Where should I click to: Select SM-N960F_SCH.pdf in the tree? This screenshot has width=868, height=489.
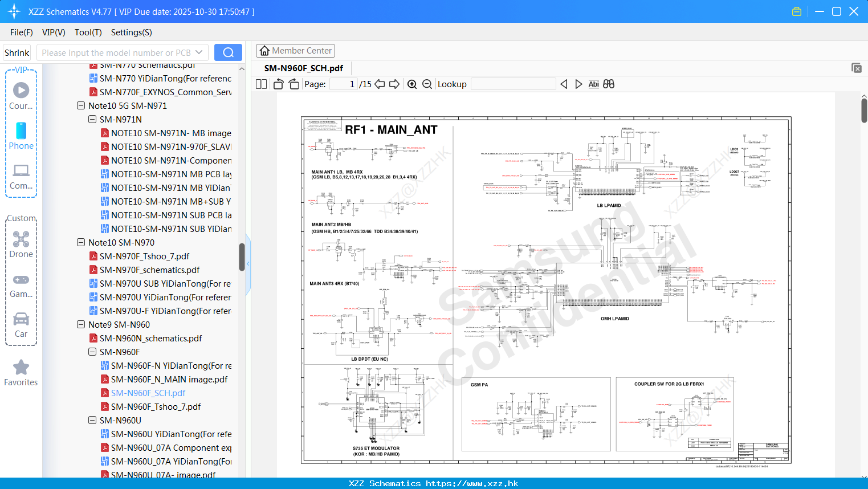click(x=148, y=393)
